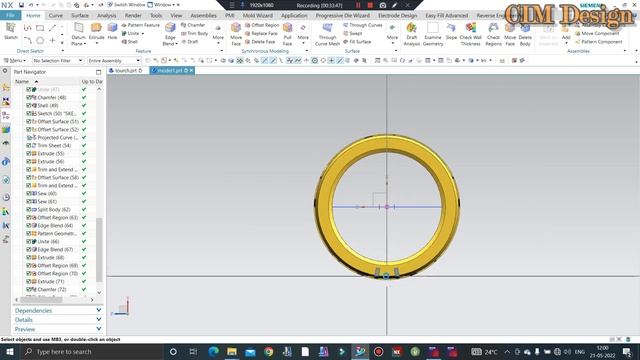Open the Unite dropdown arrow
The height and width of the screenshot is (360, 640).
(143, 33)
